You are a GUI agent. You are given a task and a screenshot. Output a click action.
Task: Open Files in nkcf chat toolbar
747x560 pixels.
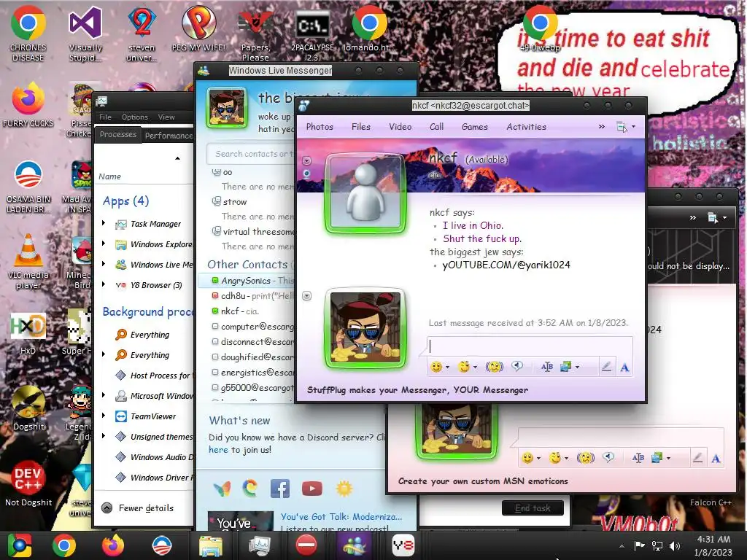coord(360,127)
